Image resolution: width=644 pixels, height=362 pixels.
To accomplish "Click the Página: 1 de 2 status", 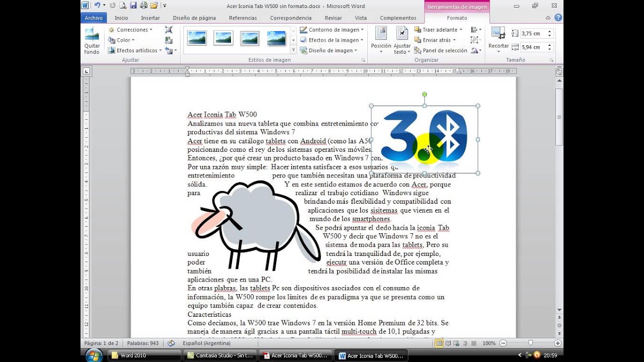I will (x=101, y=343).
